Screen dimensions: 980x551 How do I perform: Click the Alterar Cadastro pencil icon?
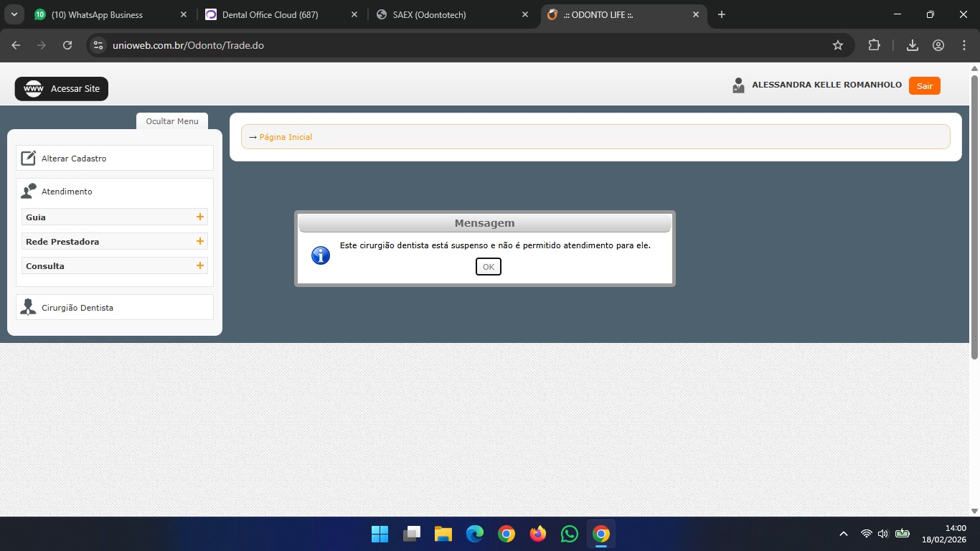click(28, 158)
